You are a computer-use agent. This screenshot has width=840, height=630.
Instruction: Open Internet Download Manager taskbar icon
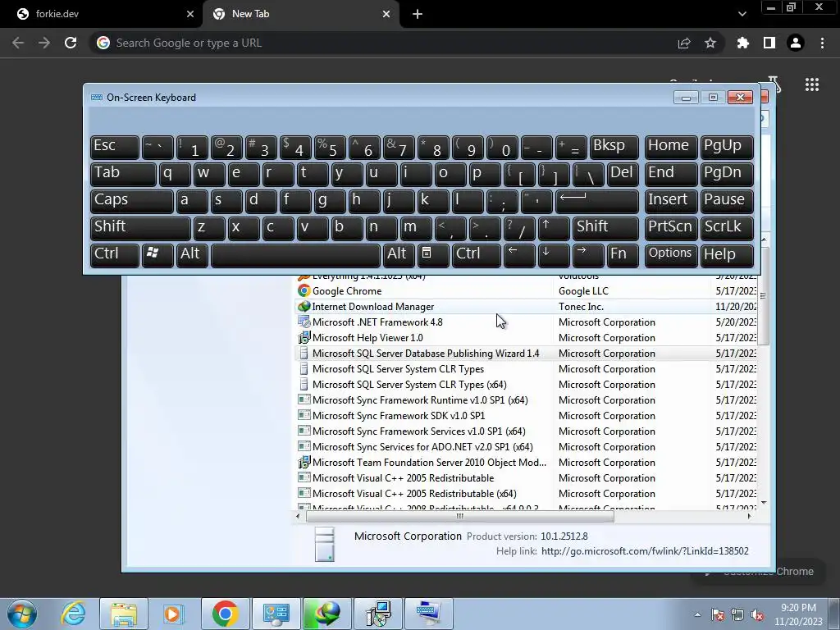coord(327,614)
